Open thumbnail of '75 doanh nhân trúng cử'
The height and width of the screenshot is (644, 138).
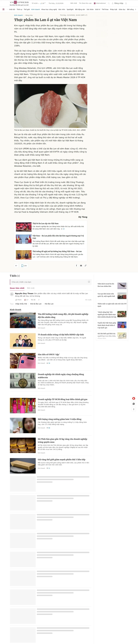(23, 341)
